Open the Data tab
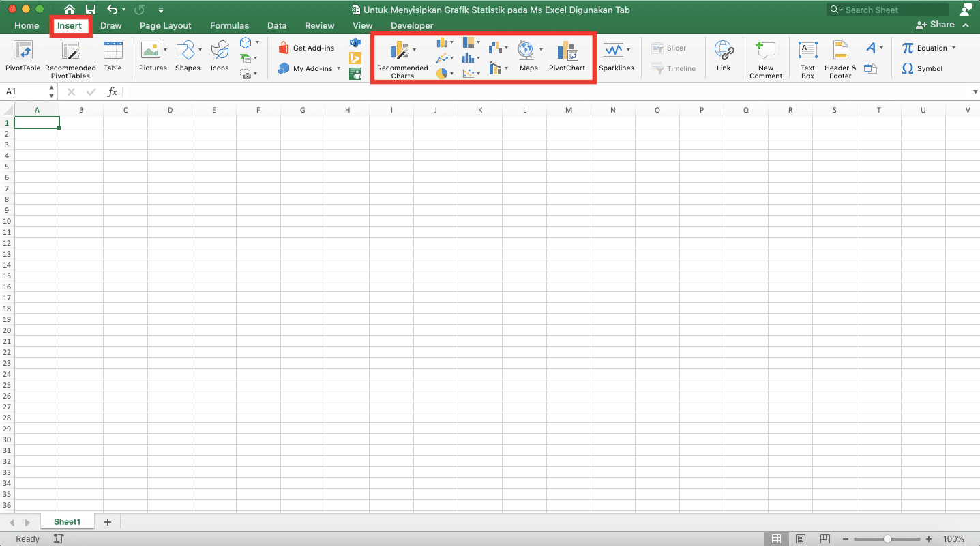 point(277,25)
